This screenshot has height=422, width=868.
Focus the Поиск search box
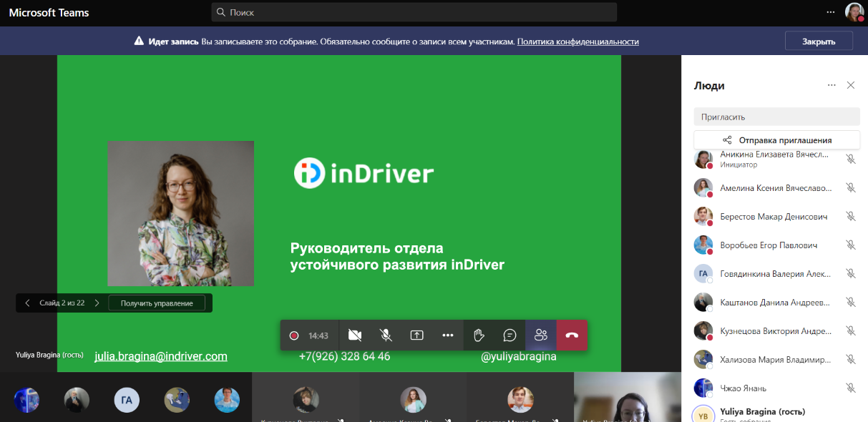coord(414,12)
